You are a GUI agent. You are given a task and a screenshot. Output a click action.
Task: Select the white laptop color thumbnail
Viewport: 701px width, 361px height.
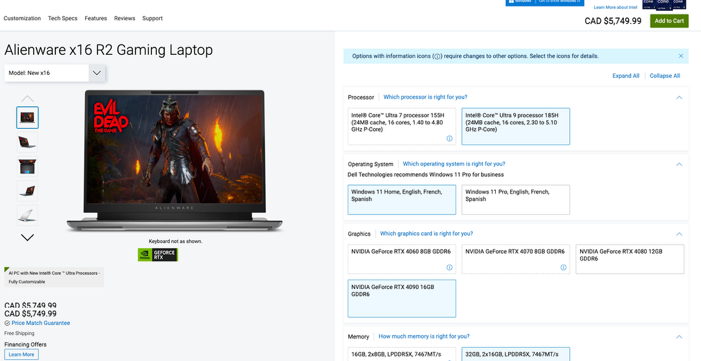coord(27,215)
